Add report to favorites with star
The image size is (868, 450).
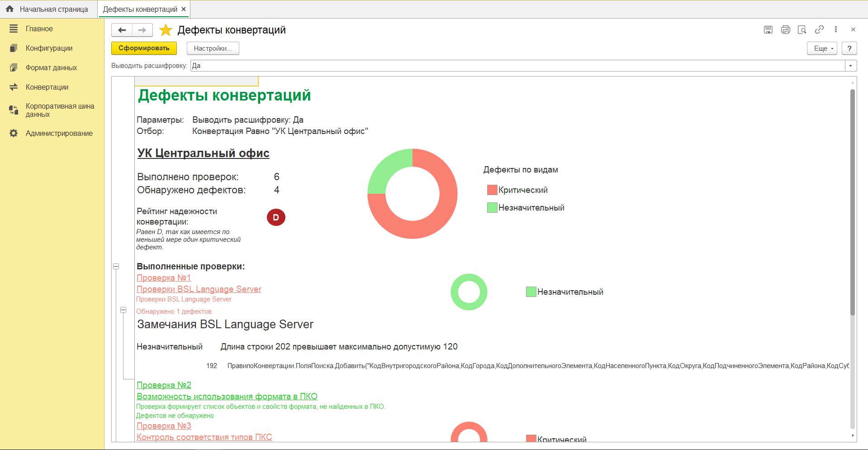(x=166, y=30)
